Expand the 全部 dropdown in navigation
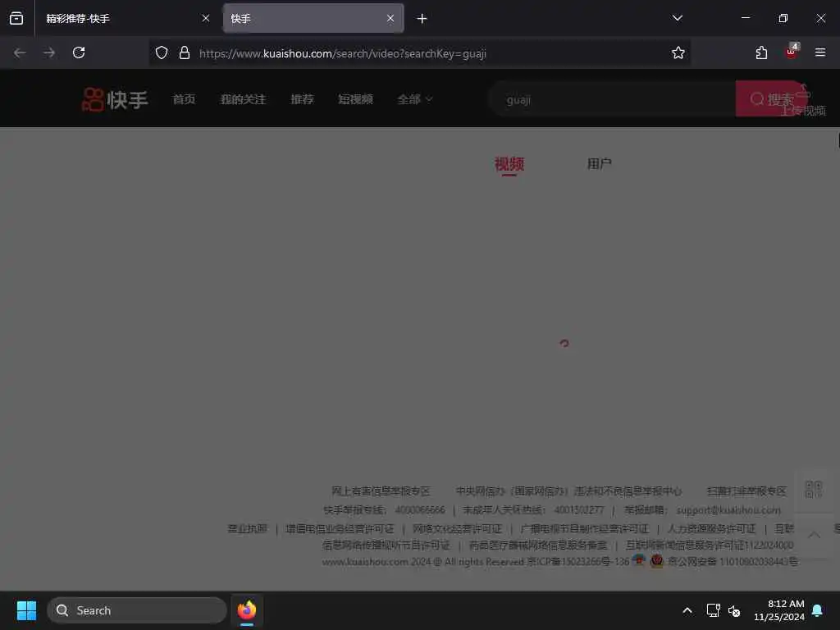This screenshot has height=630, width=840. point(414,99)
